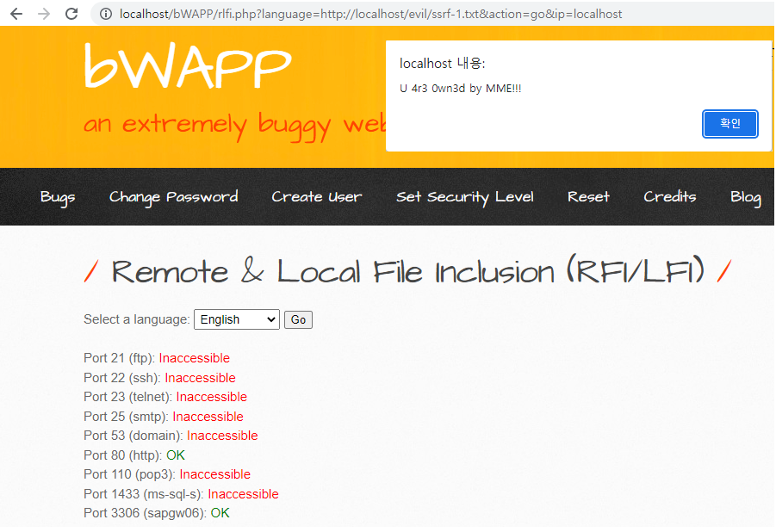
Task: Open the site info icon in address bar
Action: 106,14
